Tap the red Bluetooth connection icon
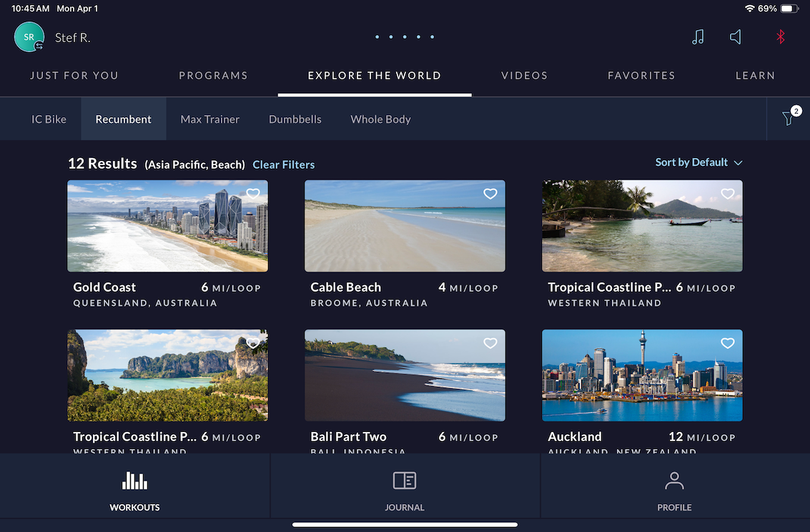 [x=781, y=37]
